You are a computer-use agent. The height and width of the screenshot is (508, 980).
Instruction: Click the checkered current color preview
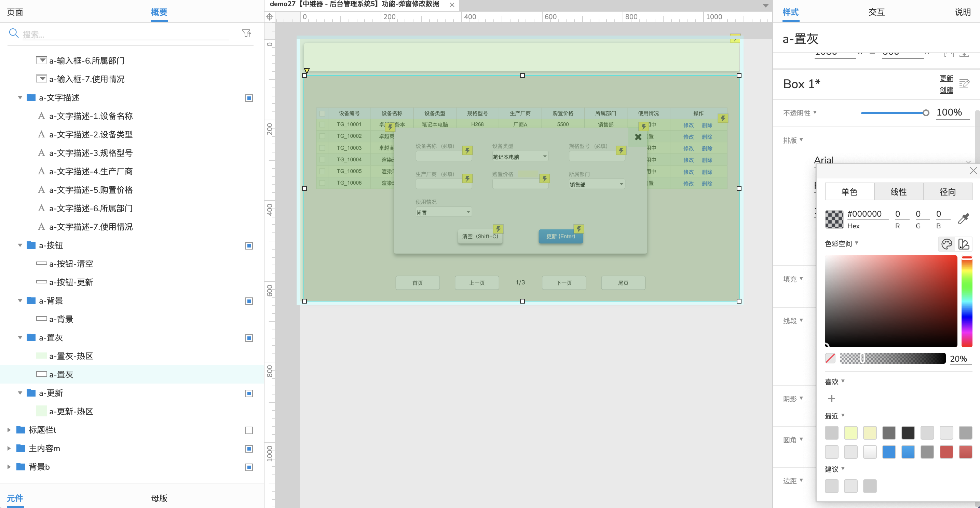pyautogui.click(x=834, y=219)
